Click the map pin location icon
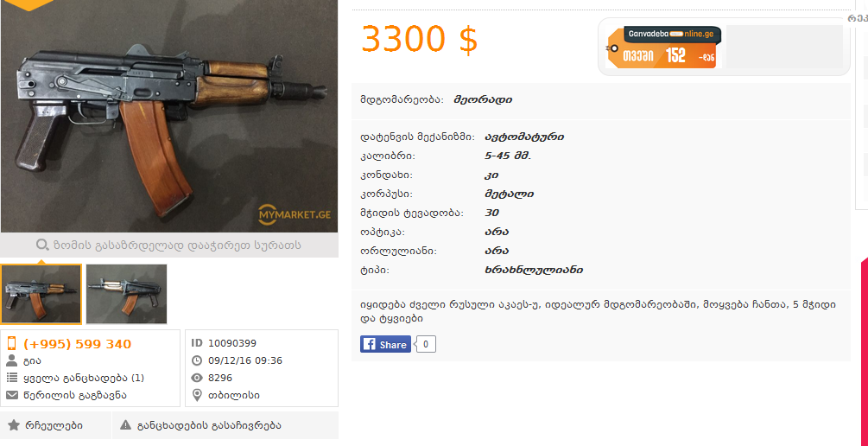This screenshot has width=868, height=446. (x=197, y=395)
